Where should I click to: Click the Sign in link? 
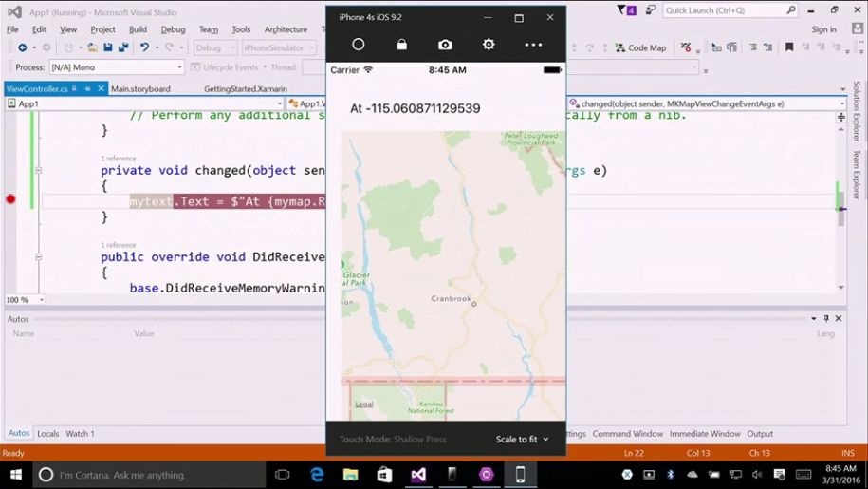(x=823, y=29)
